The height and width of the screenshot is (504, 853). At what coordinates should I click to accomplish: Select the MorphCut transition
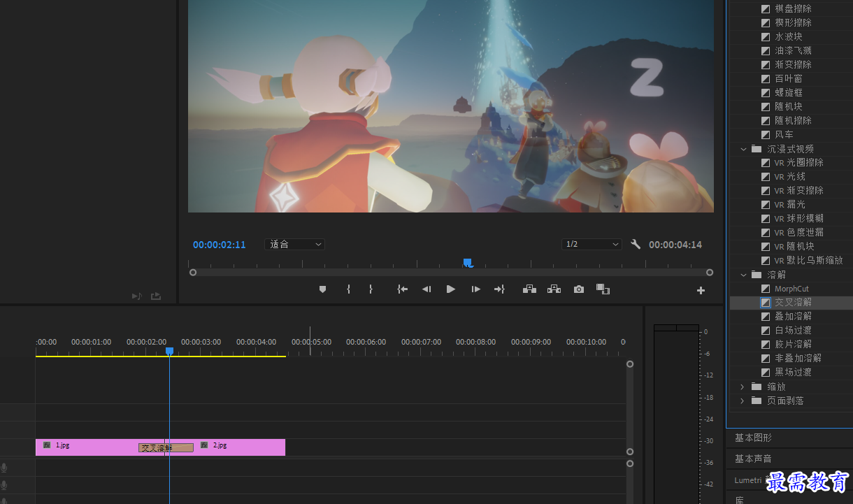791,289
